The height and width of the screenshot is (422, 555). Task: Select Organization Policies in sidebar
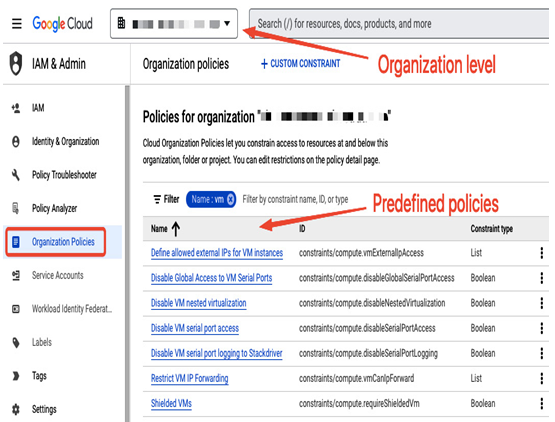point(55,242)
